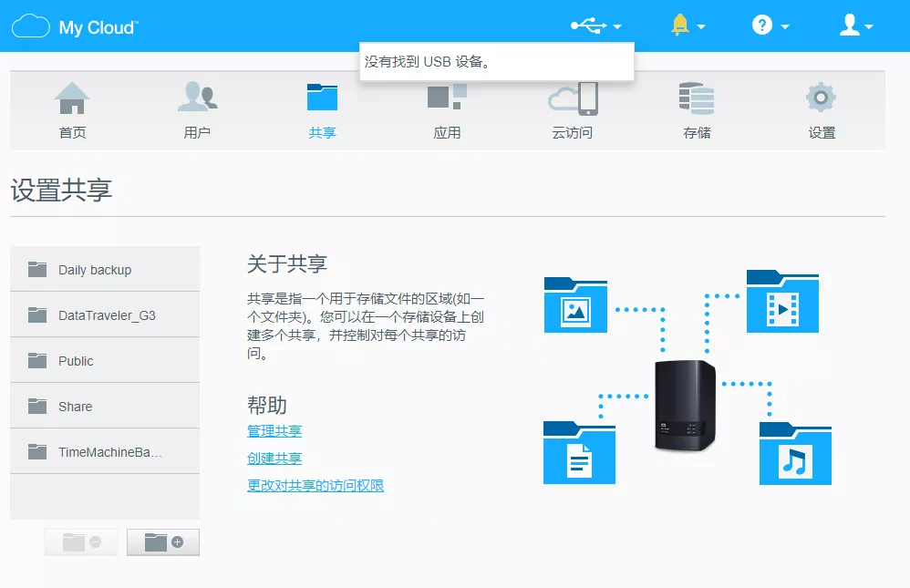Go to the 首页 home tab
Image resolution: width=910 pixels, height=588 pixels.
pos(73,111)
